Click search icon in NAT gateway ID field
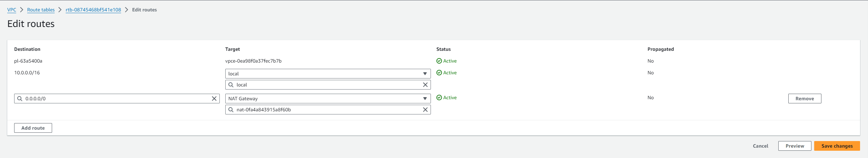The height and width of the screenshot is (158, 868). pyautogui.click(x=231, y=110)
